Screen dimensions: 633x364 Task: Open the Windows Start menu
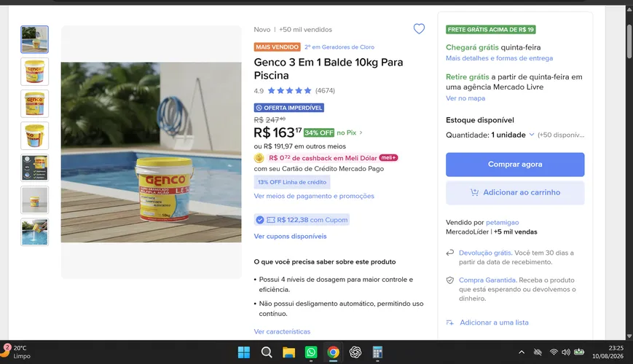coord(244,352)
